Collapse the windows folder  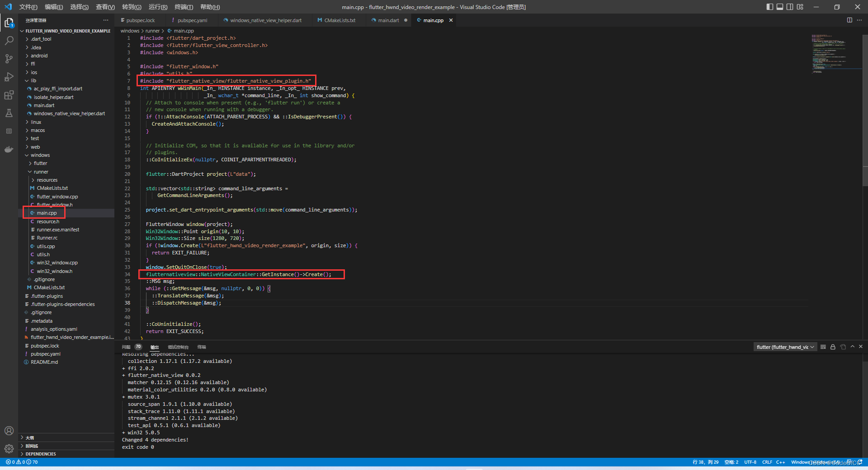(x=40, y=155)
